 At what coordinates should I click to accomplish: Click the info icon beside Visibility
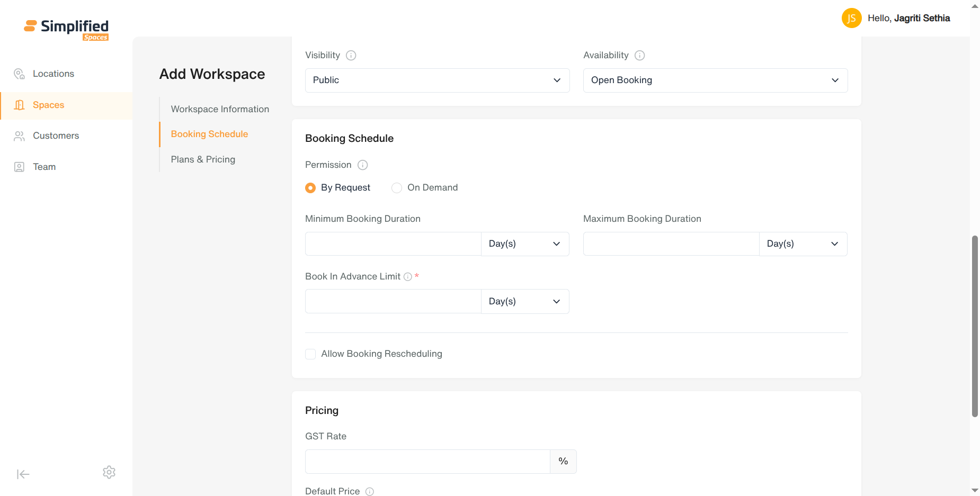pos(351,55)
